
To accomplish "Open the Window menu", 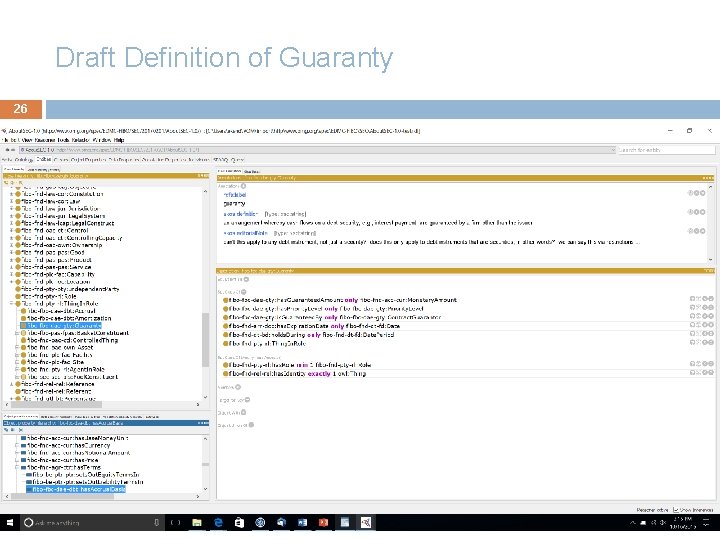I will pyautogui.click(x=101, y=140).
